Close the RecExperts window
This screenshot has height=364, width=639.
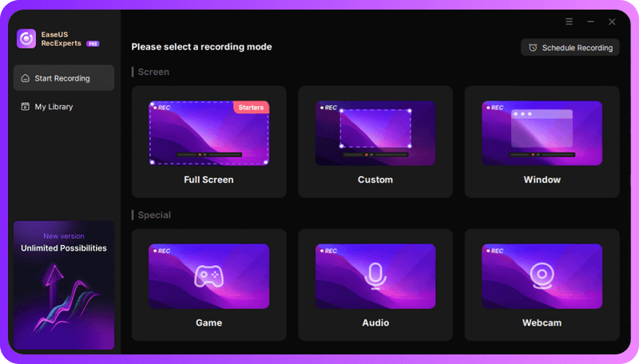point(612,22)
